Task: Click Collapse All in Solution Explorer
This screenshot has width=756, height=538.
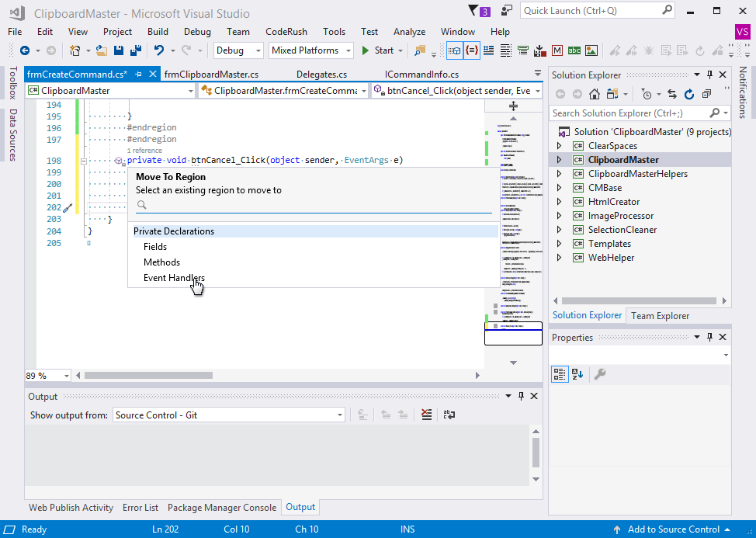Action: coord(706,95)
